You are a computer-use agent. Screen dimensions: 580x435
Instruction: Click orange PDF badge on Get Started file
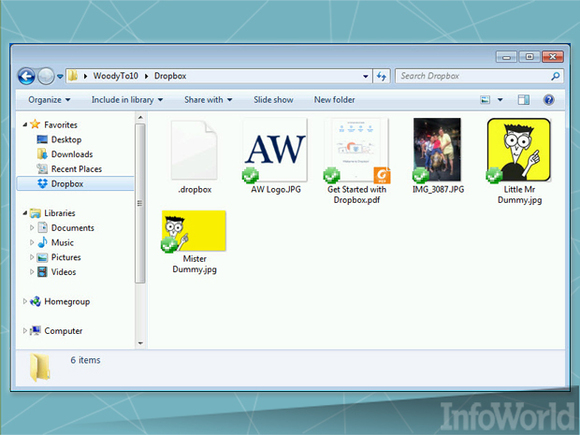click(382, 175)
